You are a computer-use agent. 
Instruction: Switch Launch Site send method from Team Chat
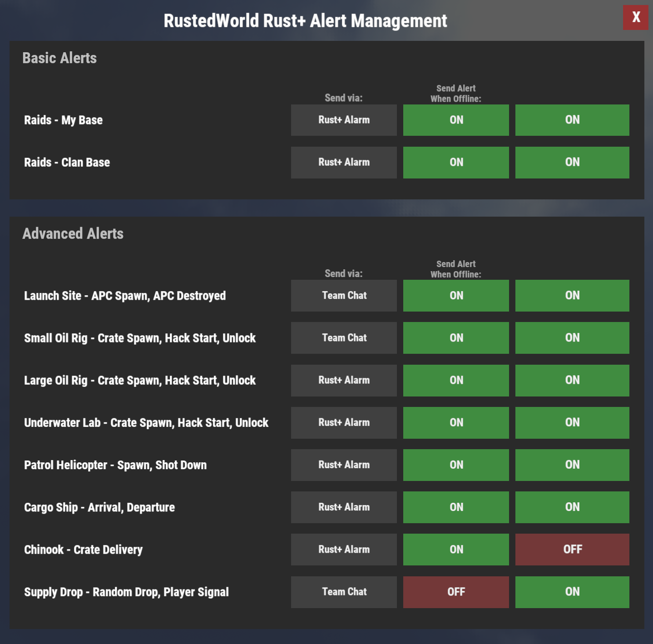point(344,296)
